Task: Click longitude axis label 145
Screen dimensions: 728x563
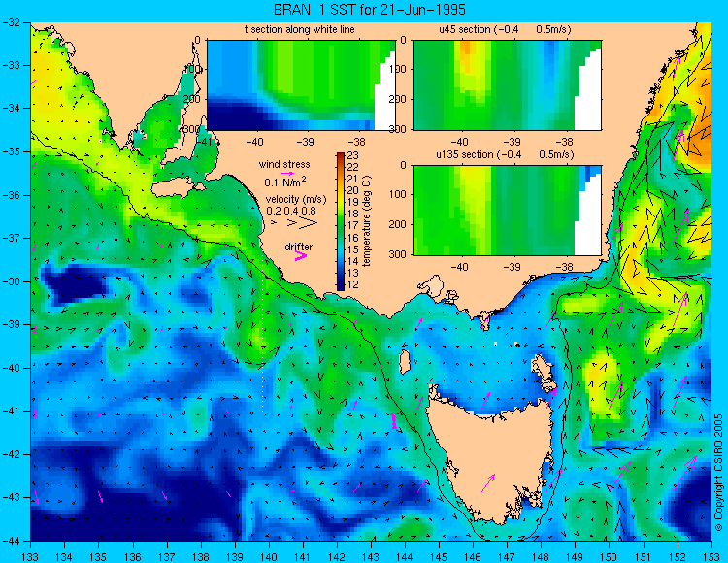Action: pyautogui.click(x=439, y=556)
